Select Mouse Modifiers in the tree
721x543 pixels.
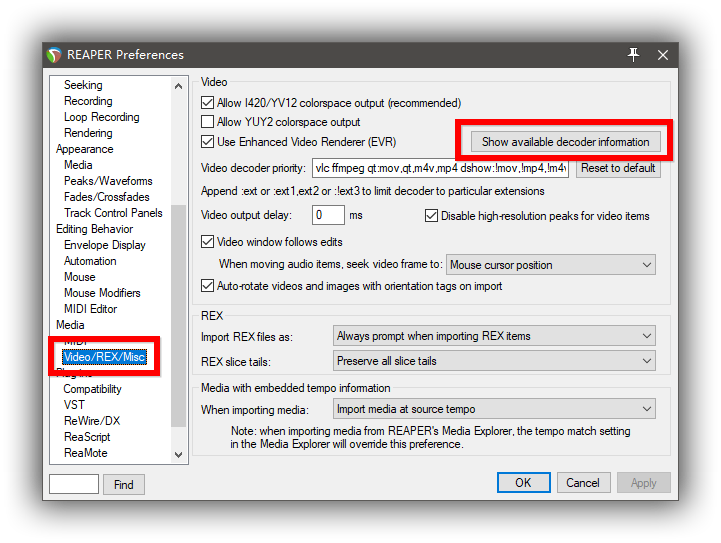(x=102, y=293)
